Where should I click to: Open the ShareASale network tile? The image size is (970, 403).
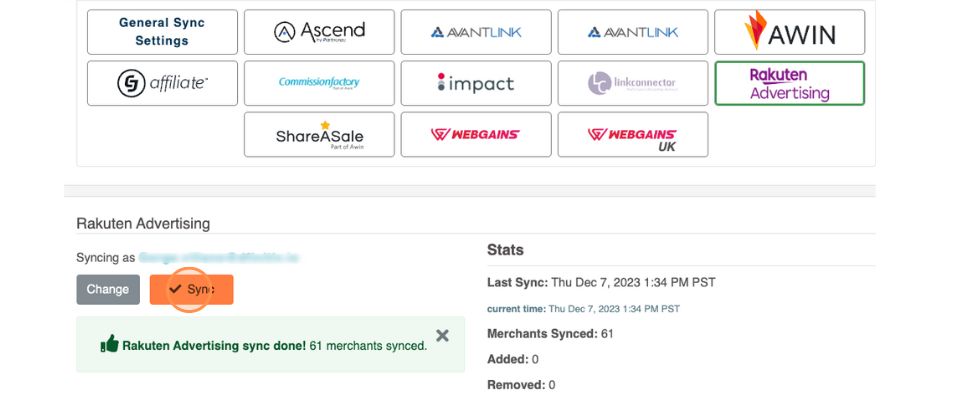319,134
